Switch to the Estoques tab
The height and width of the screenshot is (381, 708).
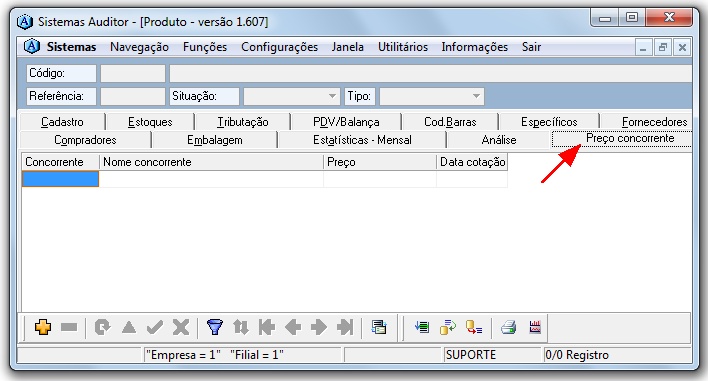150,122
